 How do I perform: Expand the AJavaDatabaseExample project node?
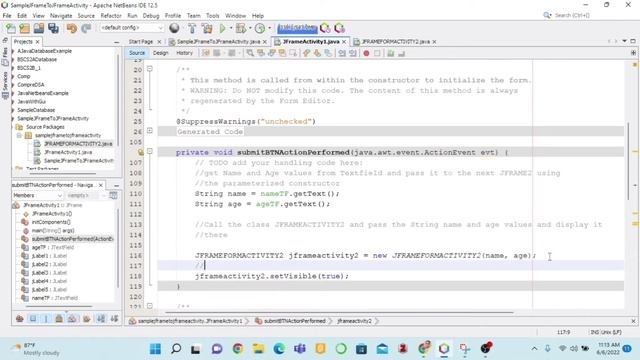point(13,51)
